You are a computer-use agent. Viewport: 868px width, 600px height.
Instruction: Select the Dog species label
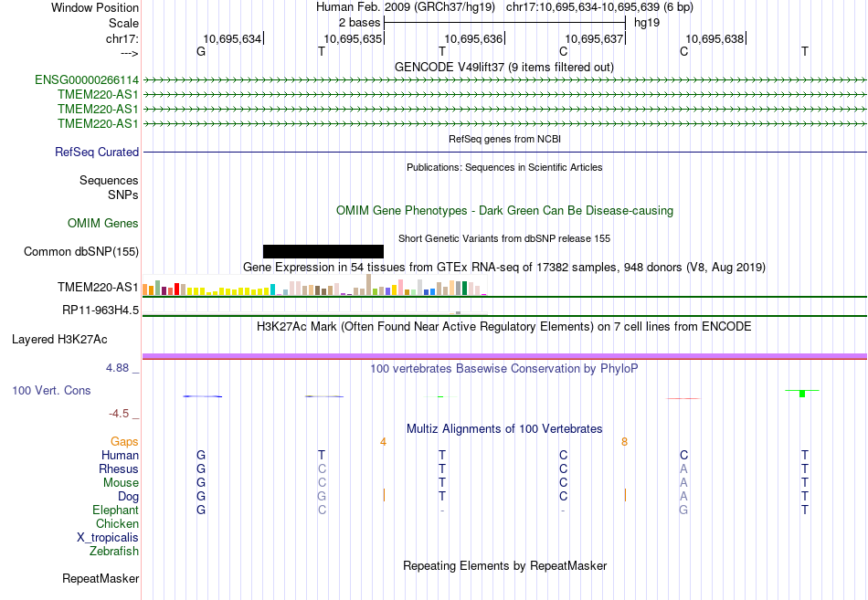128,497
